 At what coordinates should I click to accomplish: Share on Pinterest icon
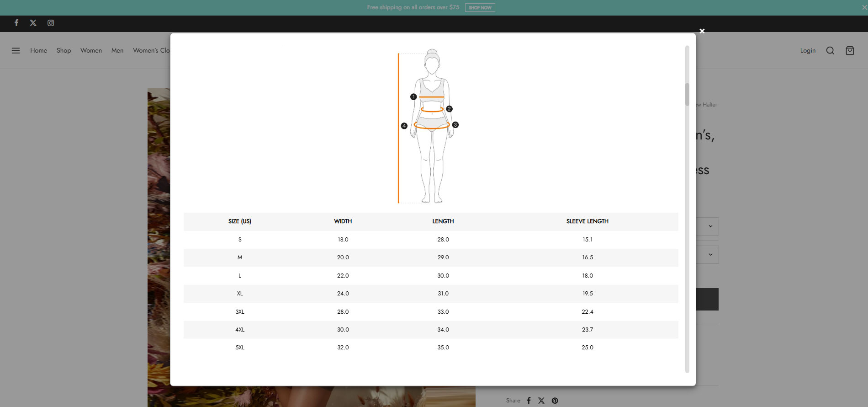coord(555,401)
